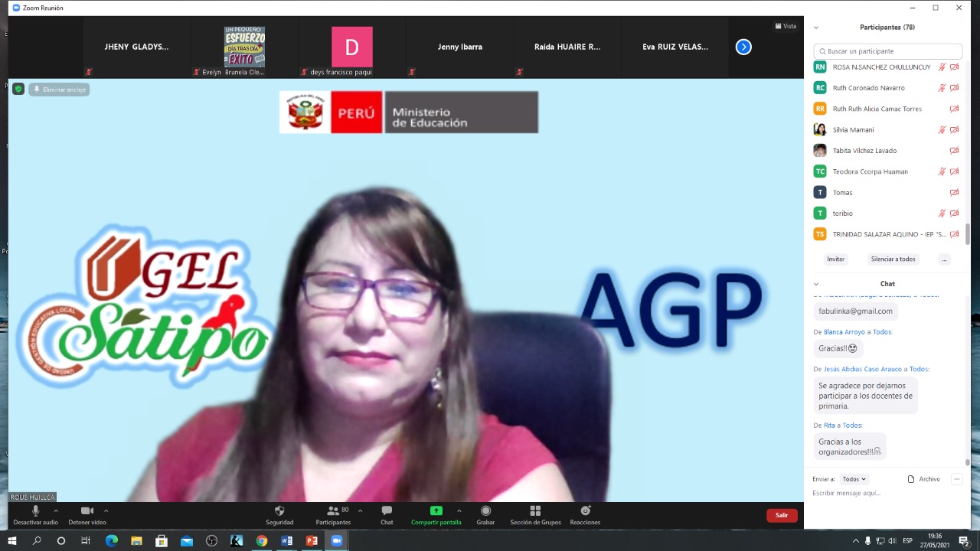
Task: Click muted microphone icon for Ruth Coronado Navarro
Action: [x=942, y=88]
